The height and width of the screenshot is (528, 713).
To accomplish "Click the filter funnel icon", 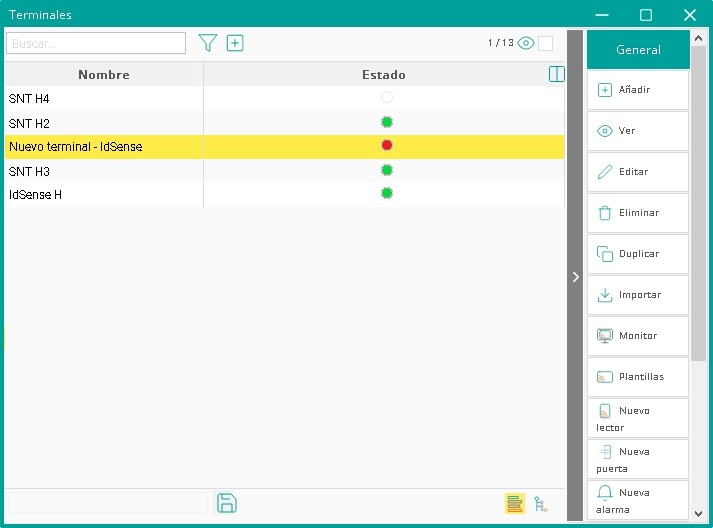I will point(207,43).
